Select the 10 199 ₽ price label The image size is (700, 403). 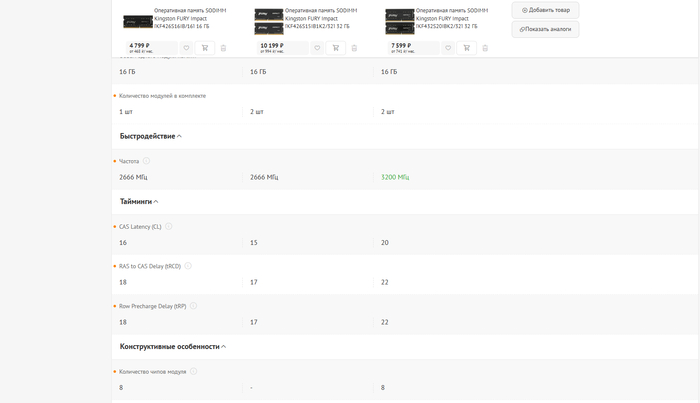pos(272,46)
